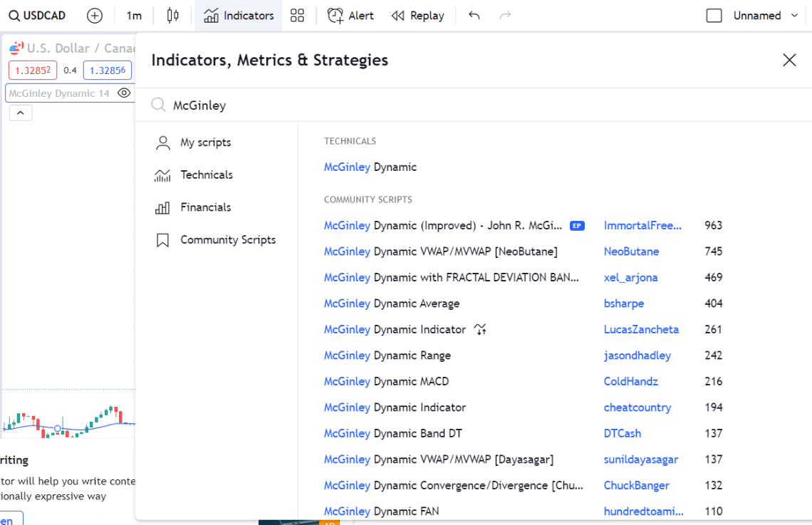Switch to the Community Scripts section
The width and height of the screenshot is (812, 525).
(227, 240)
